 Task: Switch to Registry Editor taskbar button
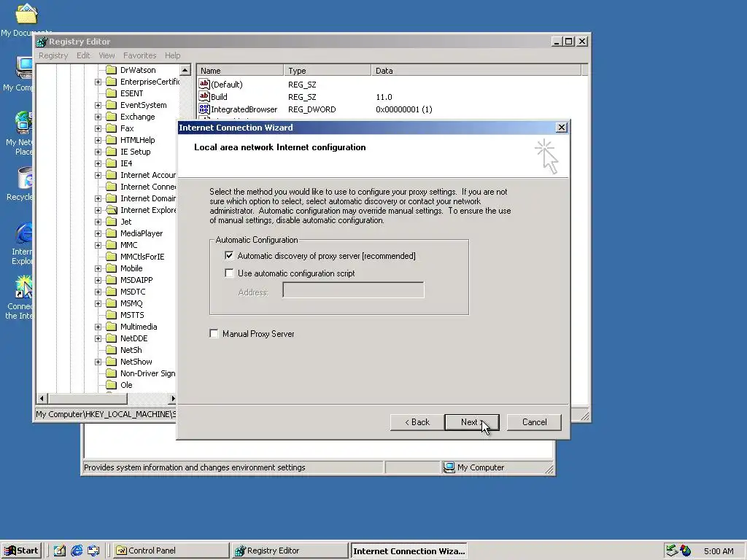pos(290,551)
